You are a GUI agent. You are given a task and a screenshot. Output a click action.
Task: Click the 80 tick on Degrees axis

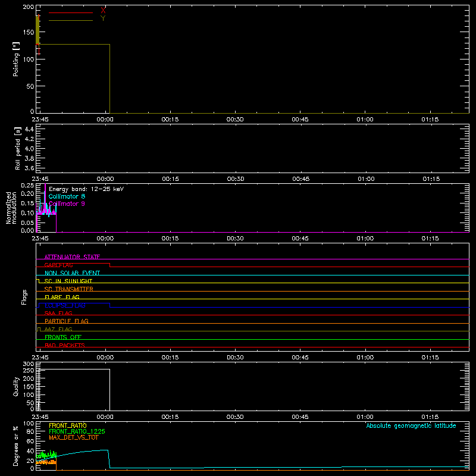(x=30, y=431)
